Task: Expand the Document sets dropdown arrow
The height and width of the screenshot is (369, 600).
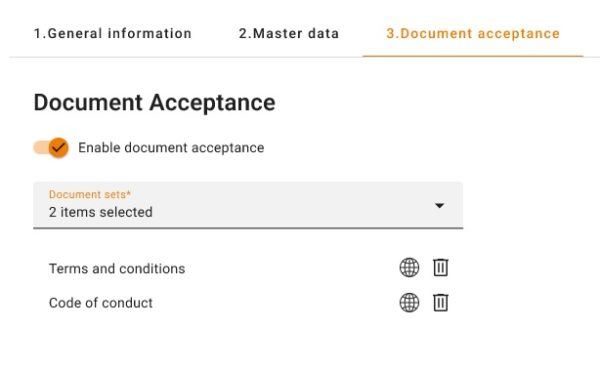Action: point(440,206)
